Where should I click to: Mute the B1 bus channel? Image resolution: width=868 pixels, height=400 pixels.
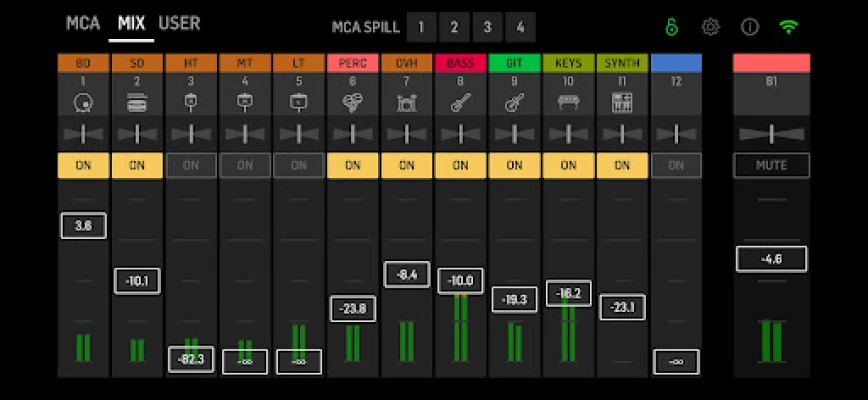[x=771, y=165]
